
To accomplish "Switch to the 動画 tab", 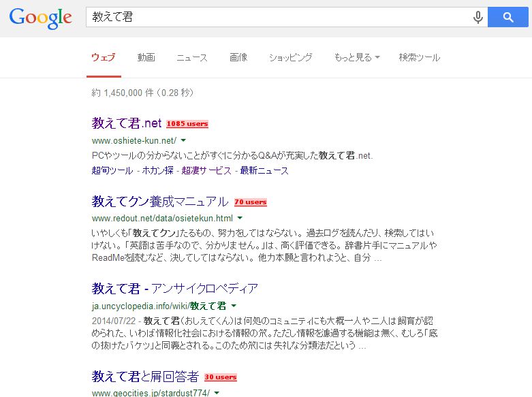I will [146, 57].
